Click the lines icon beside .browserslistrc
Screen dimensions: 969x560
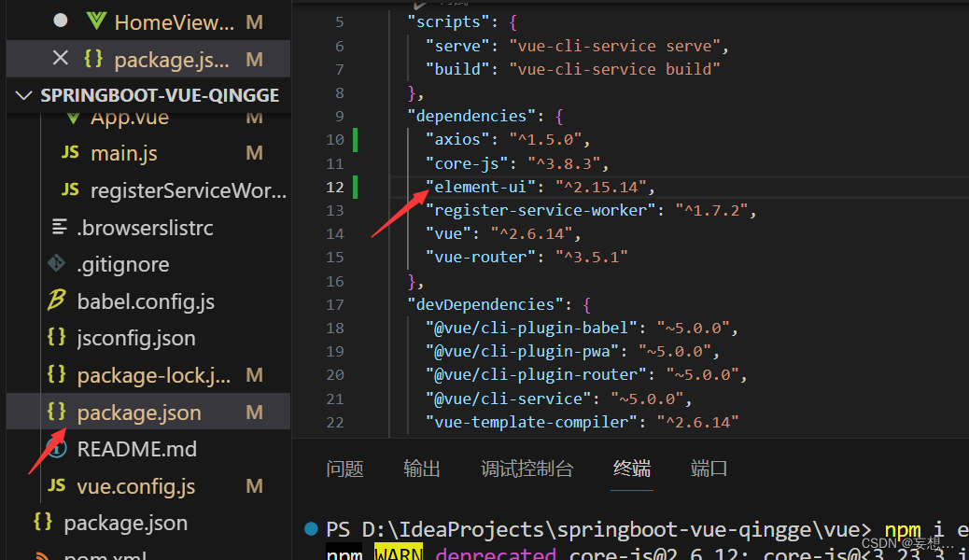(60, 227)
